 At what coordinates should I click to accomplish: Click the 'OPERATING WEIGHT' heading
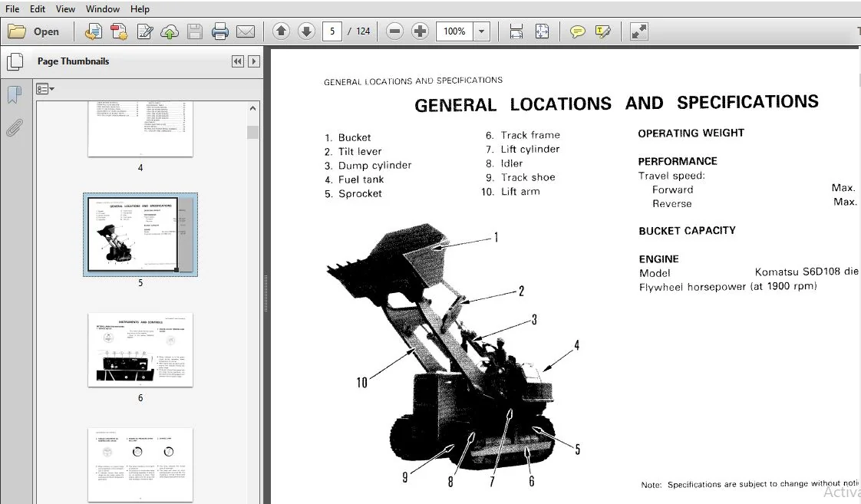coord(691,133)
